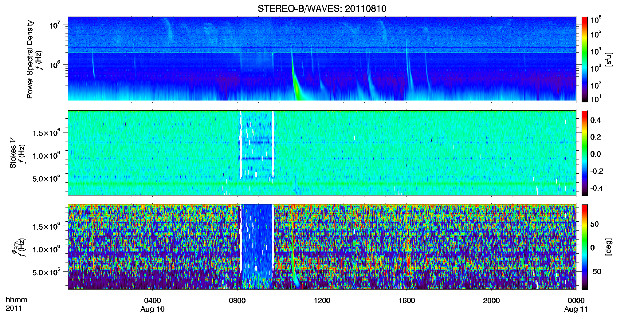Click 1.5×10^6 tick on Stokes V panel
This screenshot has height=332, width=644.
click(46, 133)
